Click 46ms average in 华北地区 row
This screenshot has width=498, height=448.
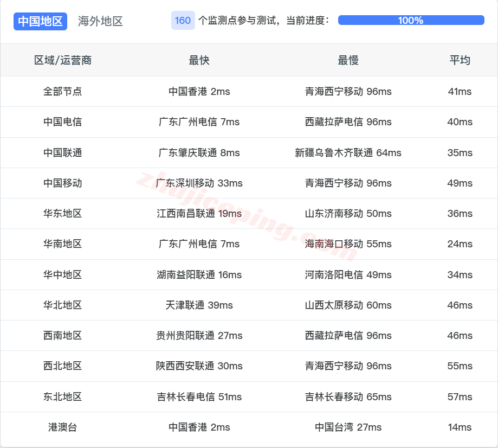click(x=460, y=305)
